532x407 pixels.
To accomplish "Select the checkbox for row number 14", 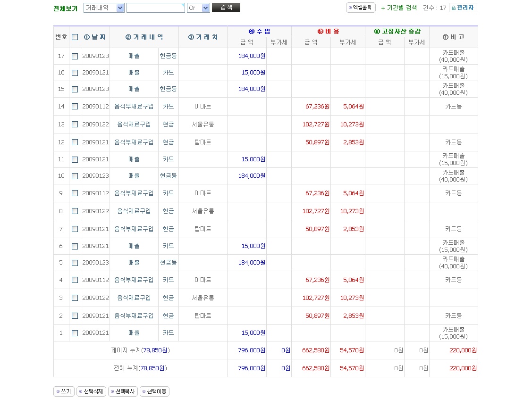I will (x=75, y=107).
